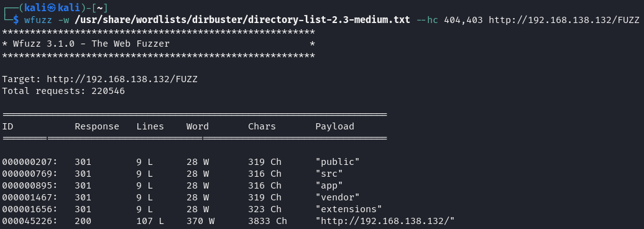644x229 pixels.
Task: Click the 200 response code
Action: (x=83, y=221)
